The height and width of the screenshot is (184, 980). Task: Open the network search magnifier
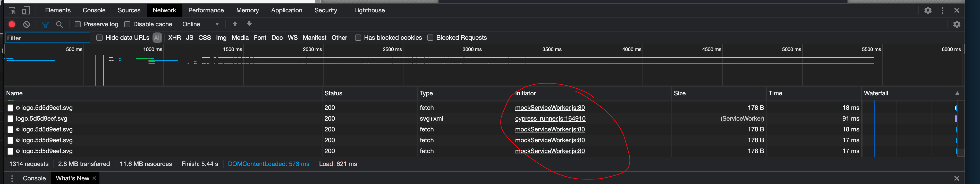(59, 24)
